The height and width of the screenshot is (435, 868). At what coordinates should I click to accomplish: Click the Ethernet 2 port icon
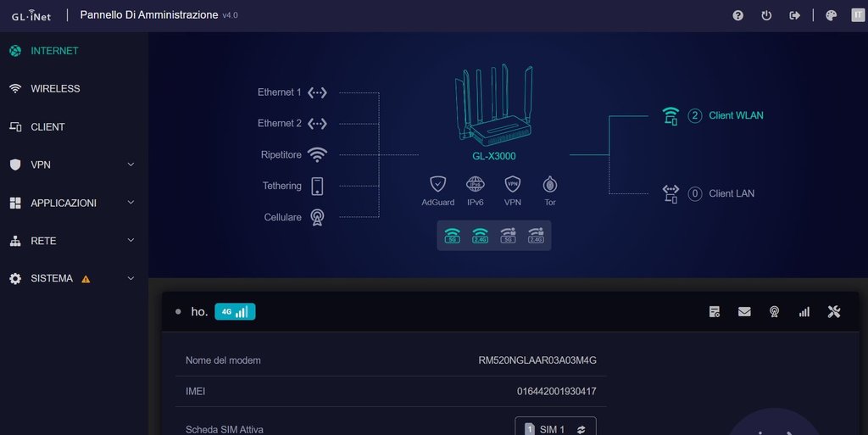pos(317,124)
